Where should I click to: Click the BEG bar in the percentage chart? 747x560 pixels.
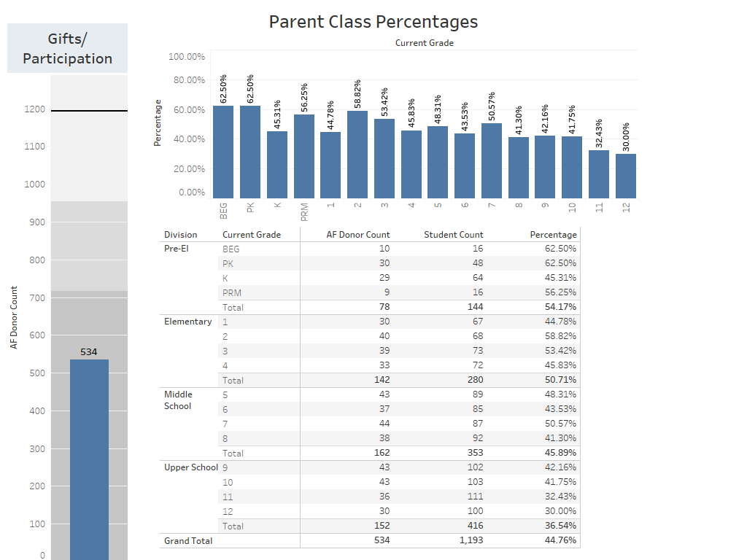[x=223, y=152]
